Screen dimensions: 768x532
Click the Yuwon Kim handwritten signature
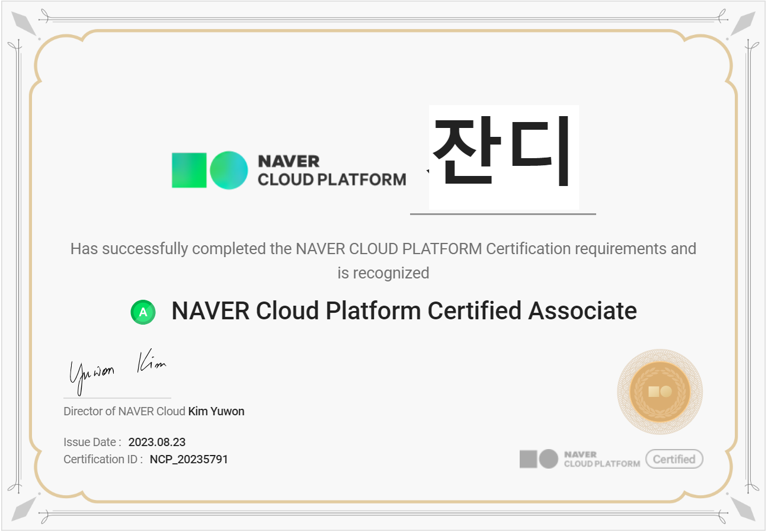[117, 373]
